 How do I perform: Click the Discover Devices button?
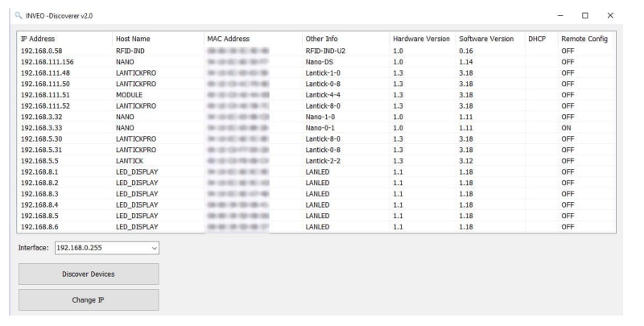[x=89, y=274]
